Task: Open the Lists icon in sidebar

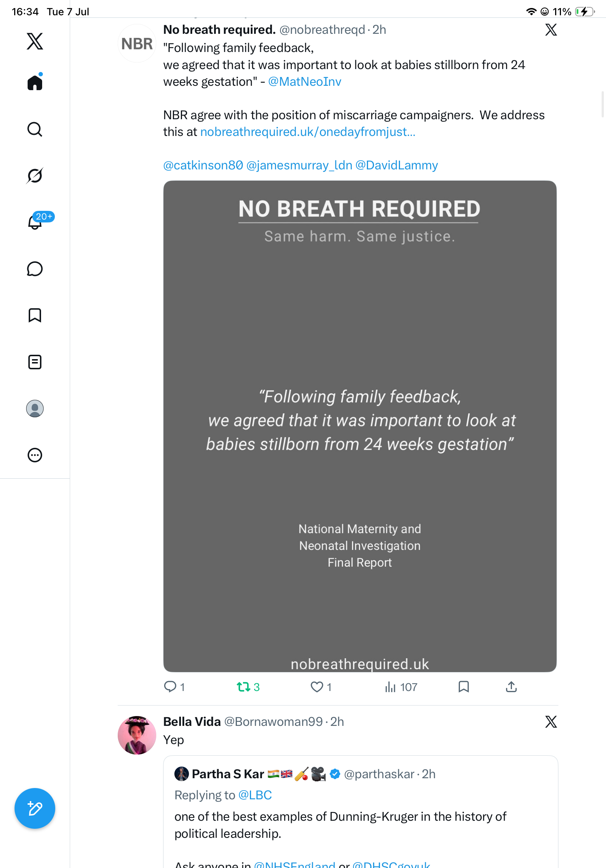Action: 35,362
